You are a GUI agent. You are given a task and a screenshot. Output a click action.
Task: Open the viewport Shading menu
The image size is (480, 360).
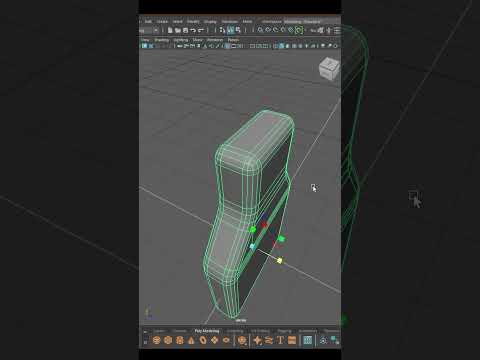162,40
